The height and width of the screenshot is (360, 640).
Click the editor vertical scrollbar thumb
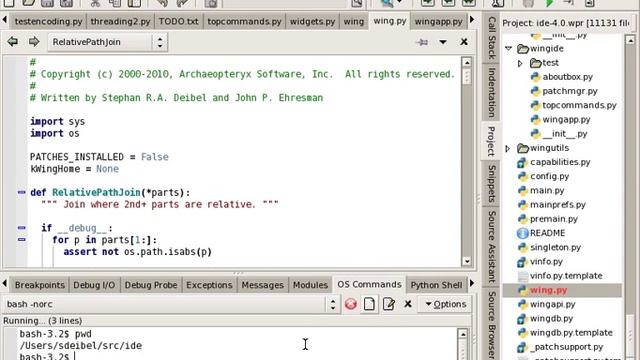(x=467, y=76)
